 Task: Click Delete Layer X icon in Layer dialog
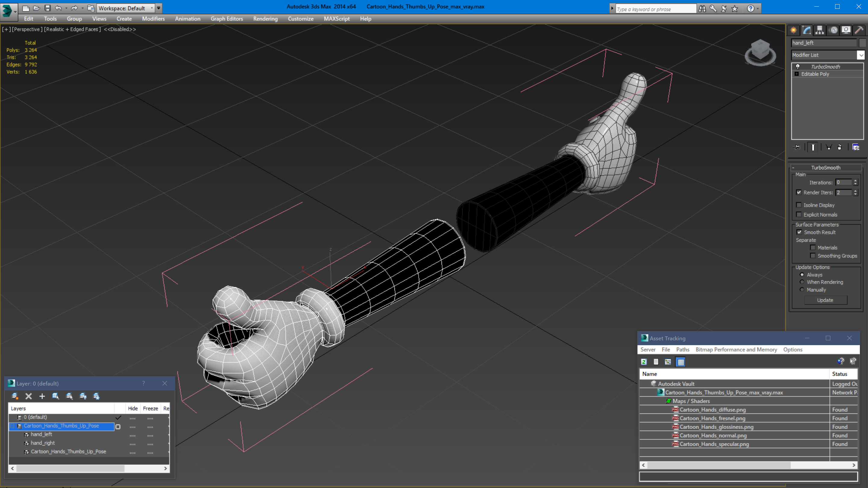point(29,396)
